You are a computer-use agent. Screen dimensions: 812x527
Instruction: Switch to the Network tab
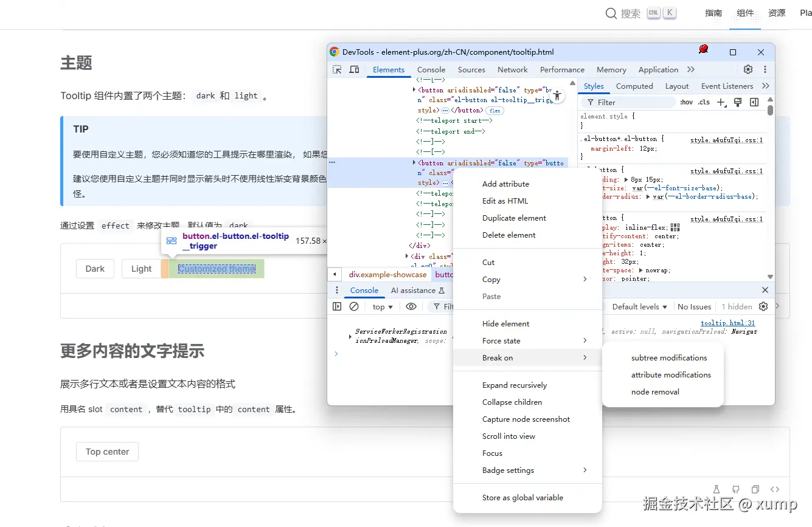(513, 69)
